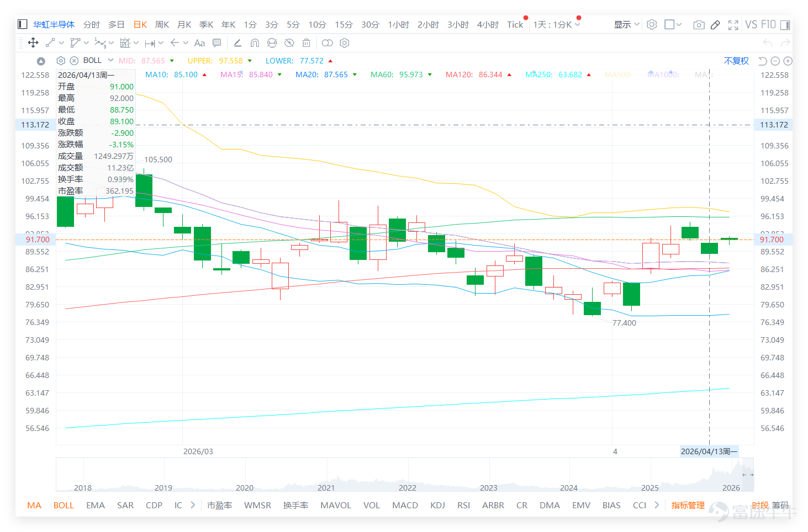808x532 pixels.
Task: Click the 华虹半导体 stock name
Action: click(54, 24)
